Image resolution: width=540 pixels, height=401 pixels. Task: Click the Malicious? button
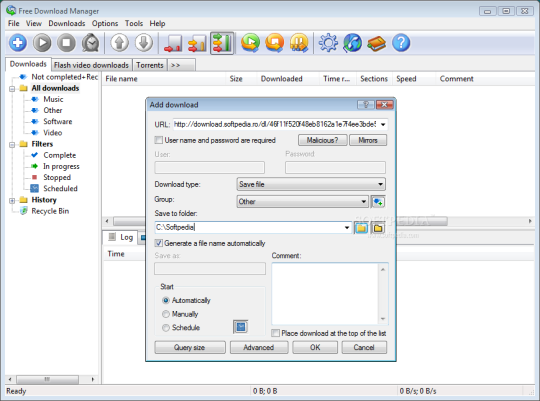[322, 140]
